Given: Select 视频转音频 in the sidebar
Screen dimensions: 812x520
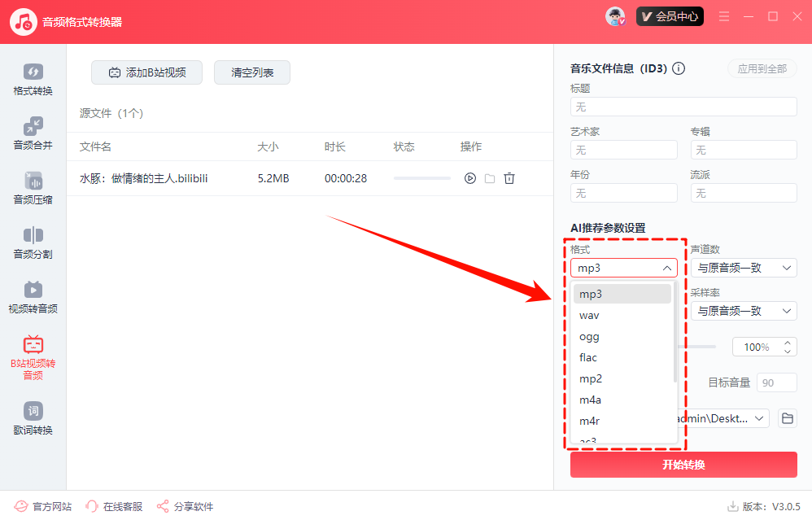Looking at the screenshot, I should pos(33,296).
